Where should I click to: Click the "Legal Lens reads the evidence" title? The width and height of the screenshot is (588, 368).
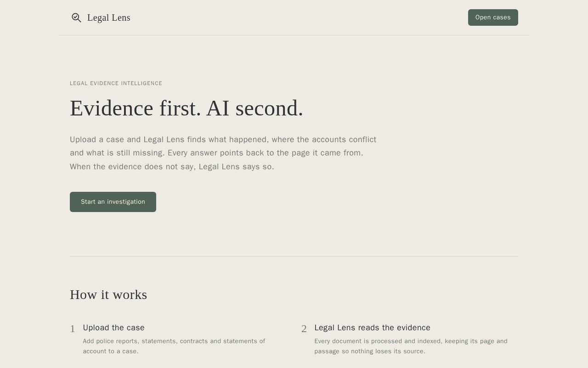tap(373, 328)
